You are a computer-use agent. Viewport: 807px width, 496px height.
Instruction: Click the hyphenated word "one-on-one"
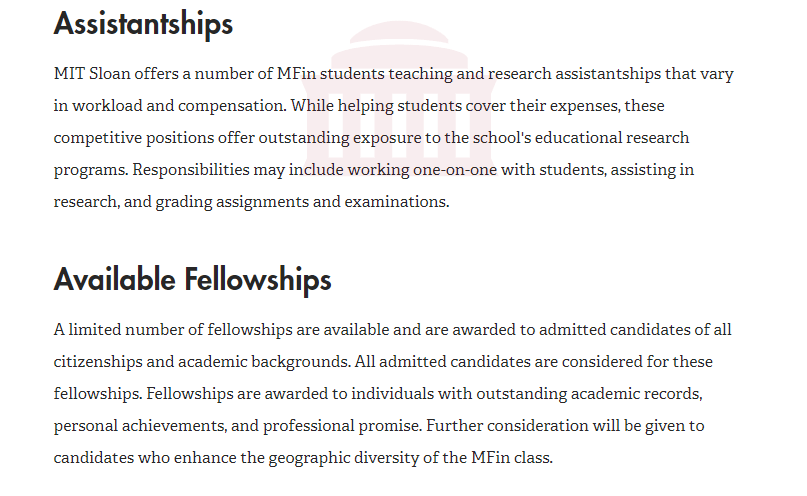click(455, 170)
